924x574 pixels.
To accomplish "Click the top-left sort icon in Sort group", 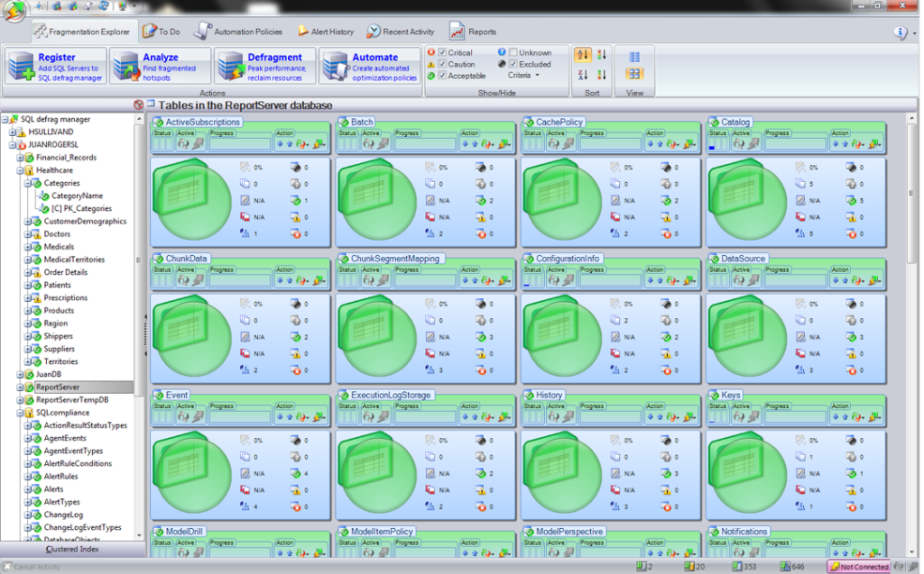I will (x=583, y=55).
